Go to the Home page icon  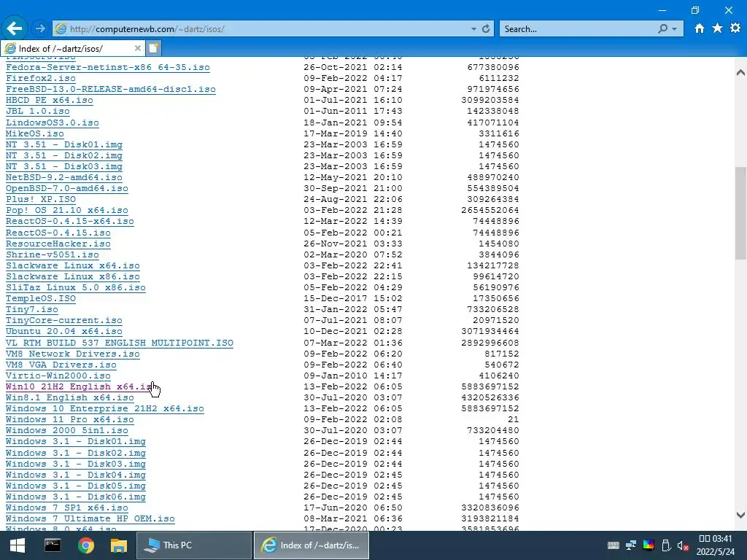[699, 28]
